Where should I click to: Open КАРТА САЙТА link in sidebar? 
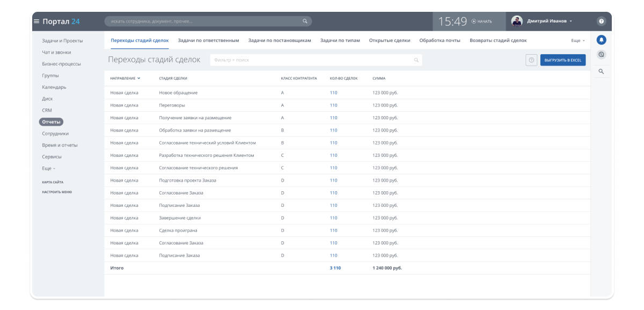(x=53, y=182)
